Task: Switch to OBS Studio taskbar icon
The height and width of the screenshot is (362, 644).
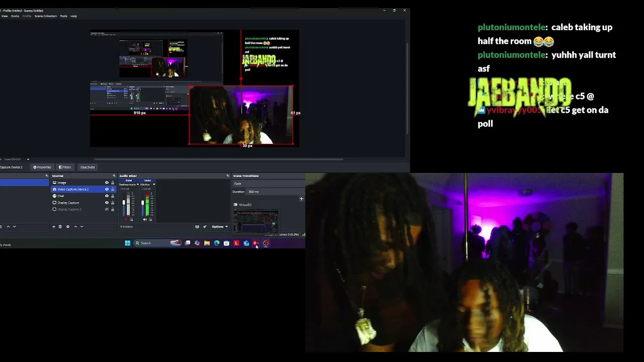Action: coord(266,243)
